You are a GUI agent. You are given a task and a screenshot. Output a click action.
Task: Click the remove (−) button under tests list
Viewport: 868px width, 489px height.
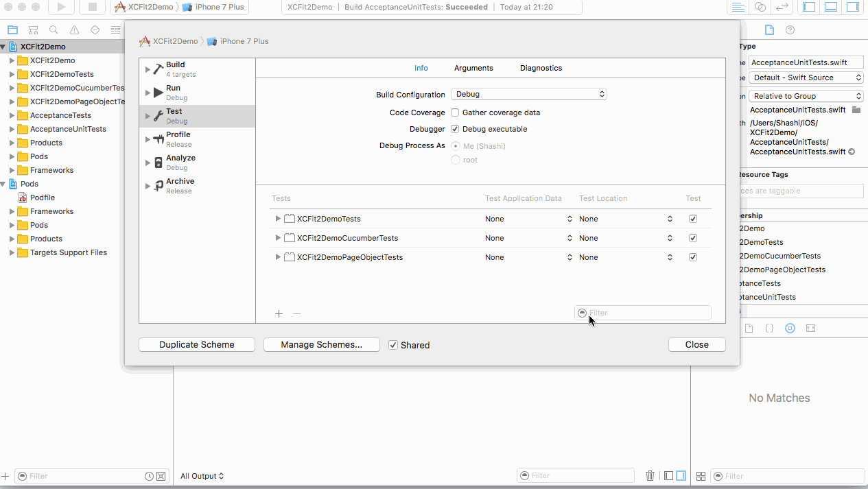(x=296, y=313)
